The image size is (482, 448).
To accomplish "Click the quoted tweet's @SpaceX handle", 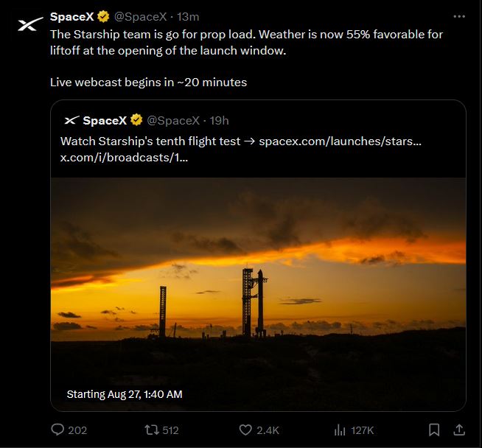I will [x=173, y=120].
